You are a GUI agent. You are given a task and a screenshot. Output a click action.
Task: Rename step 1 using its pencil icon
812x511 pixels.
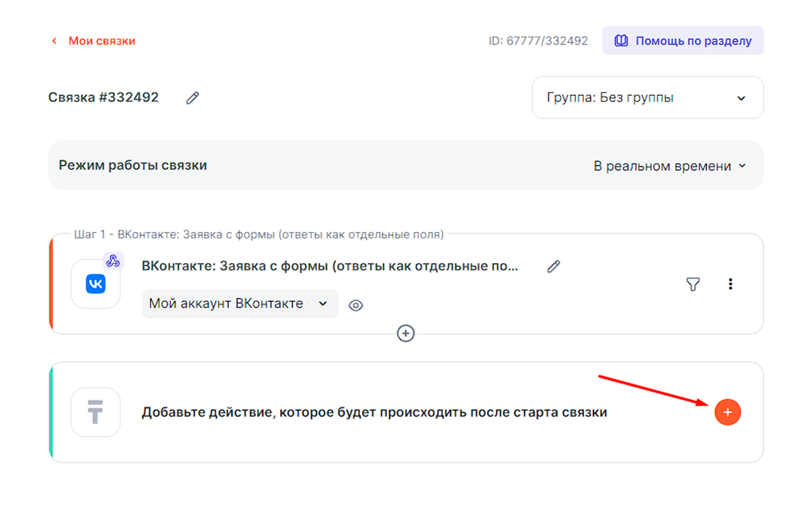click(x=553, y=266)
